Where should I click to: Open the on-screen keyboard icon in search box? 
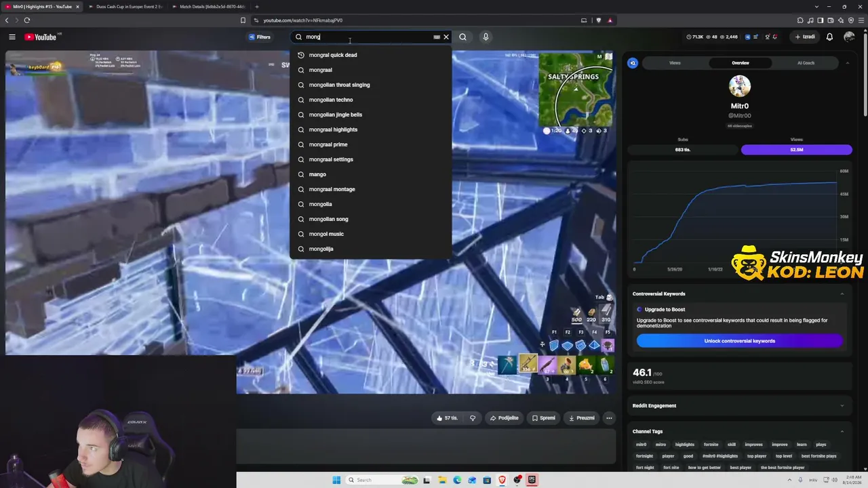point(437,37)
